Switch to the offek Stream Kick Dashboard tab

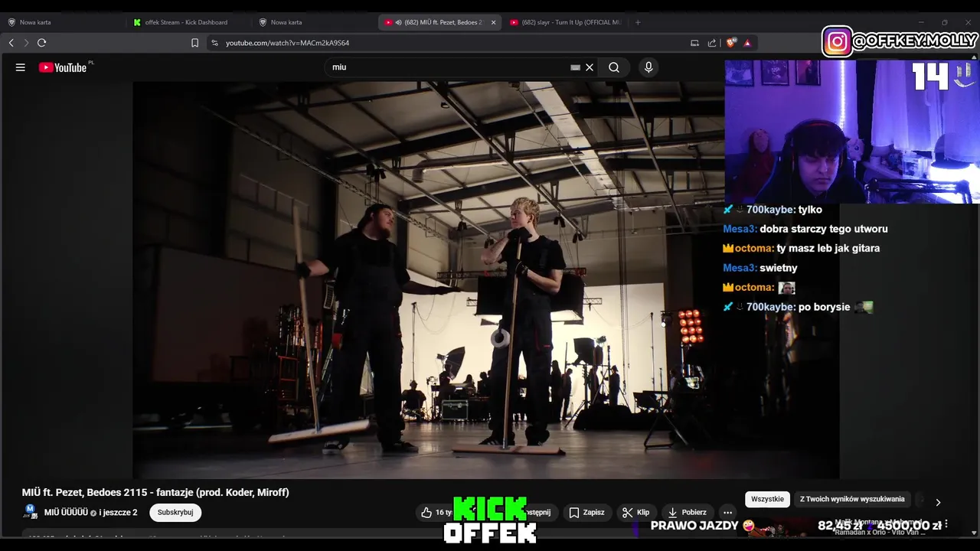[188, 22]
